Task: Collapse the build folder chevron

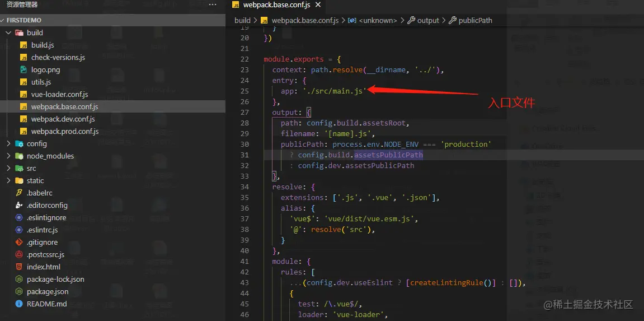Action: pyautogui.click(x=8, y=32)
